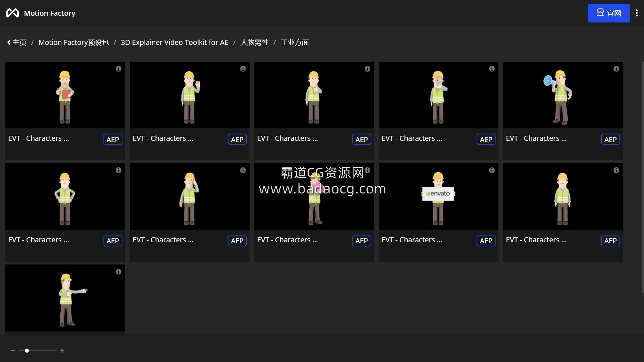Click title text under the red clipboard worker

tap(39, 138)
